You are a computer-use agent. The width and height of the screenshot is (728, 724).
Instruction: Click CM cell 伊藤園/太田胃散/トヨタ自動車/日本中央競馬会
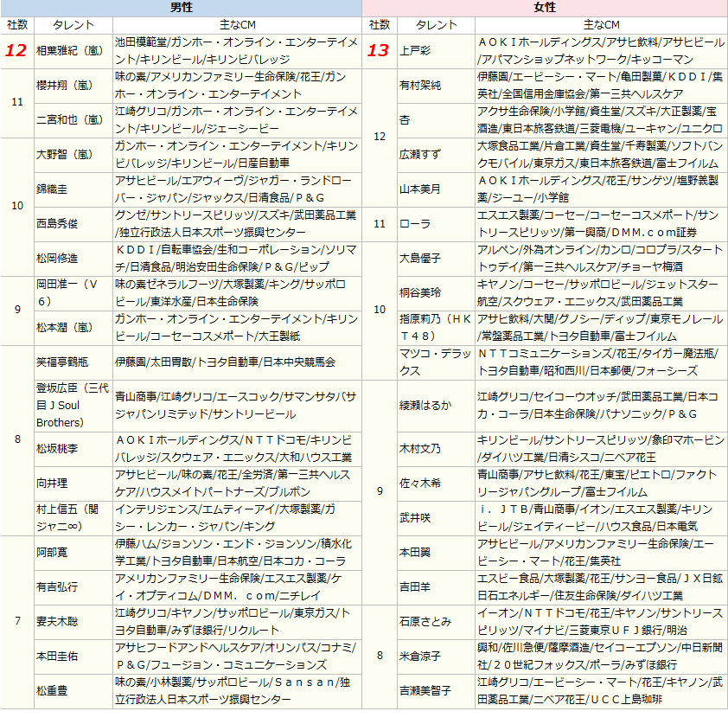tap(237, 362)
